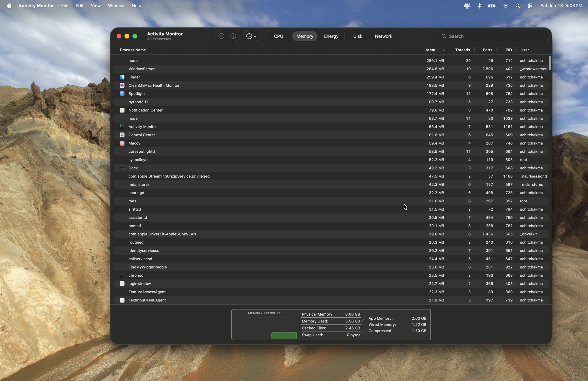Click the battery status icon

pyautogui.click(x=492, y=6)
